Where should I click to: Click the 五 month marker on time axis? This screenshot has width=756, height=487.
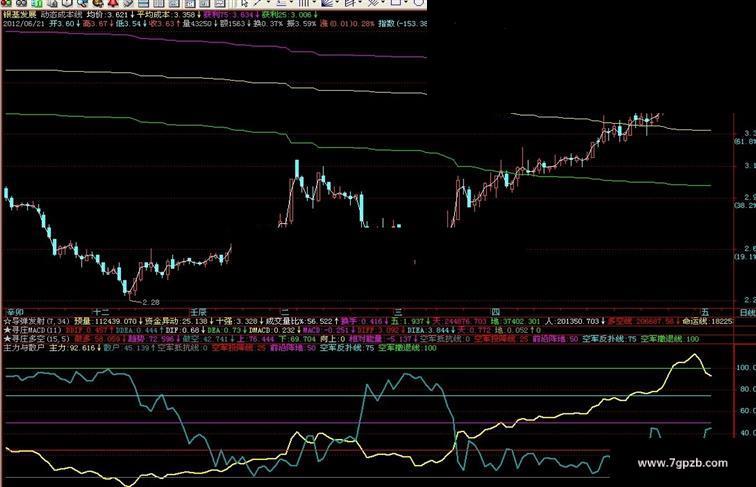[705, 312]
